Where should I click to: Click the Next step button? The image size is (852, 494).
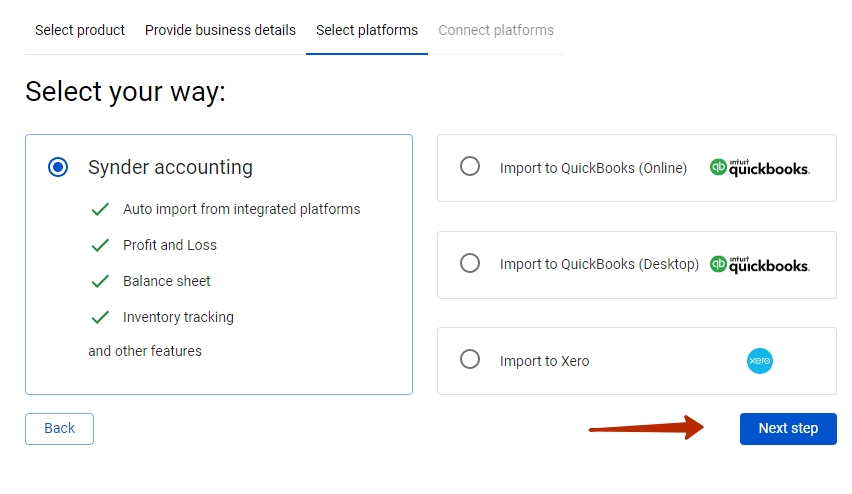(788, 429)
